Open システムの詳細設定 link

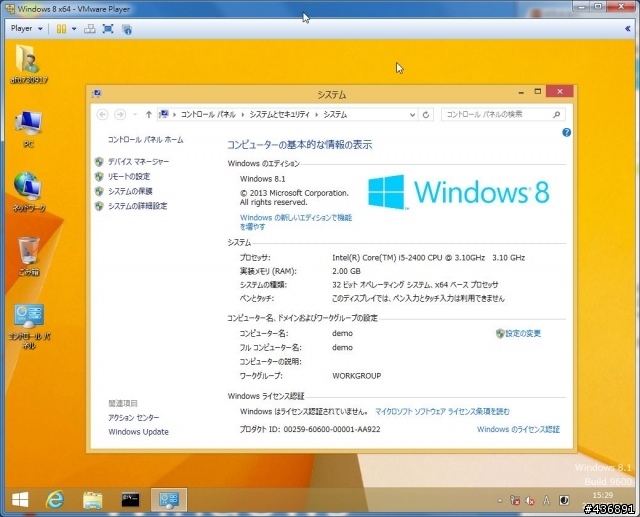tap(138, 206)
